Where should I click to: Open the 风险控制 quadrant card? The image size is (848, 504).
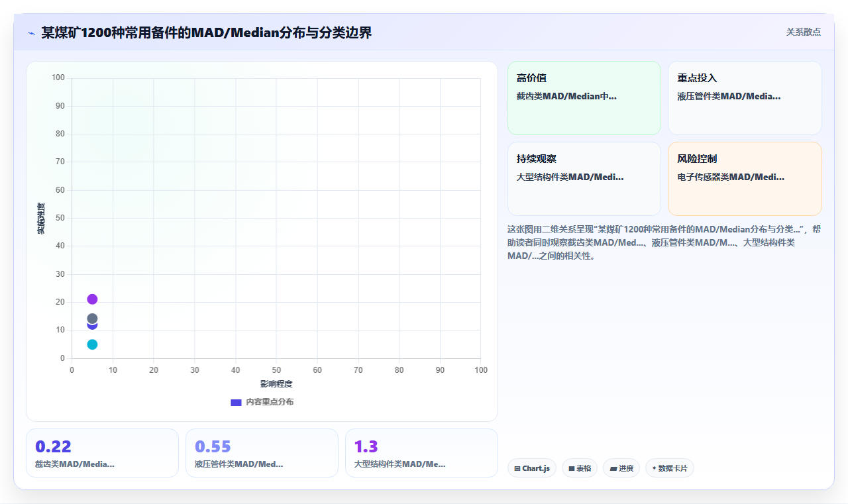click(x=745, y=179)
